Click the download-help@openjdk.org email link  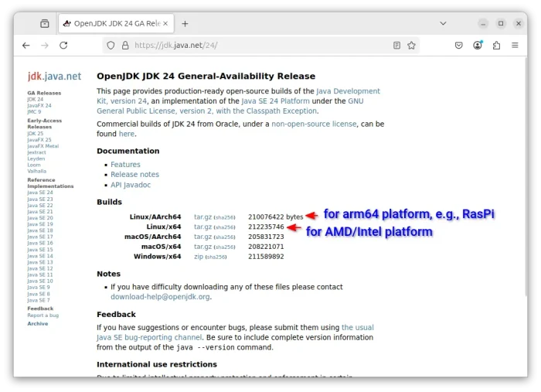click(x=160, y=297)
